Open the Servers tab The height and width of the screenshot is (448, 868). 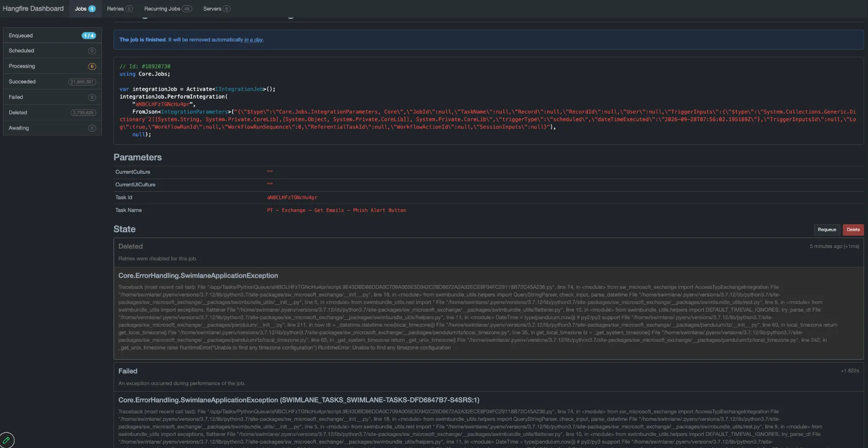[x=217, y=9]
